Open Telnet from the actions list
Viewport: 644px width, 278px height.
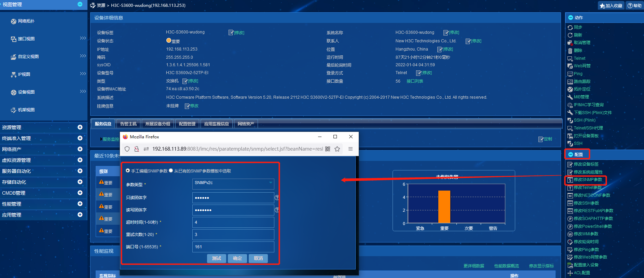579,58
